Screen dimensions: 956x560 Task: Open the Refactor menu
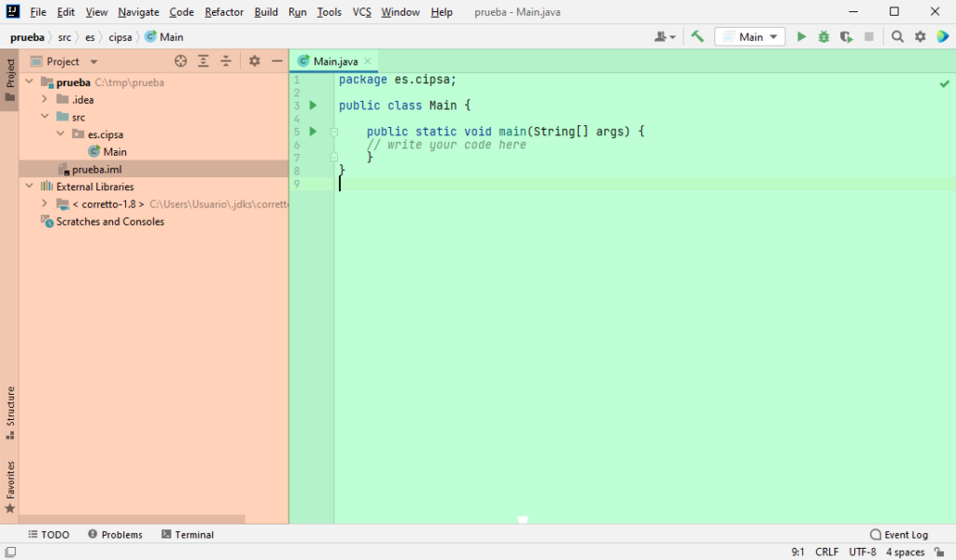pos(223,12)
